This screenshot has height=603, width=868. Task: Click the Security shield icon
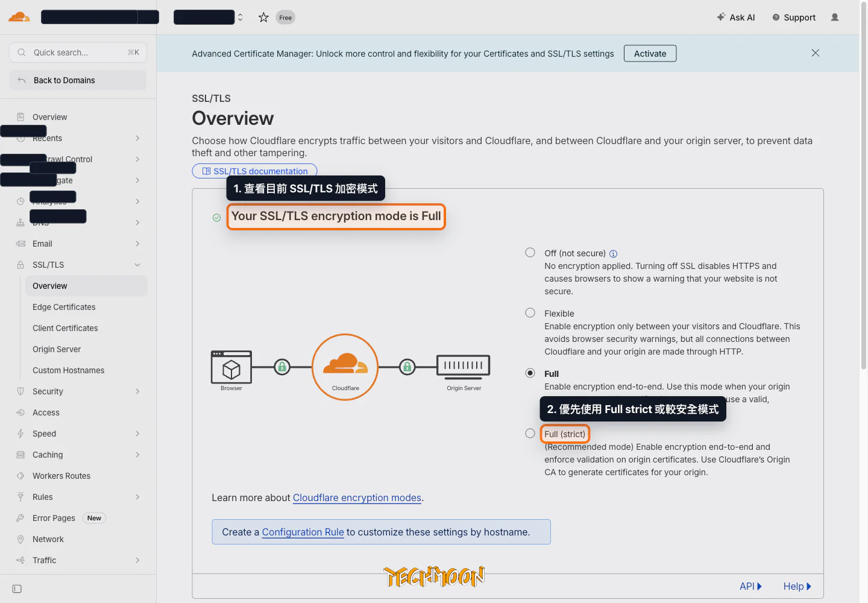20,391
